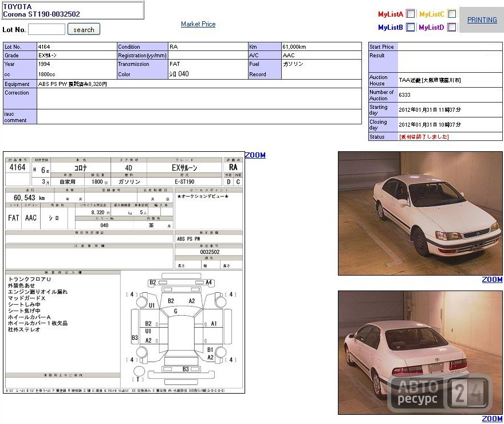Select number of auction 6333
504x424 pixels.
coord(404,95)
